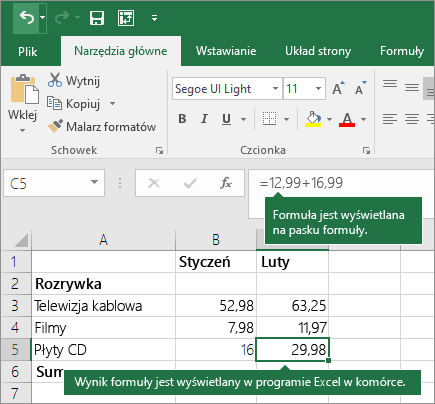
Task: Expand the font name dropdown arrow
Action: click(276, 89)
